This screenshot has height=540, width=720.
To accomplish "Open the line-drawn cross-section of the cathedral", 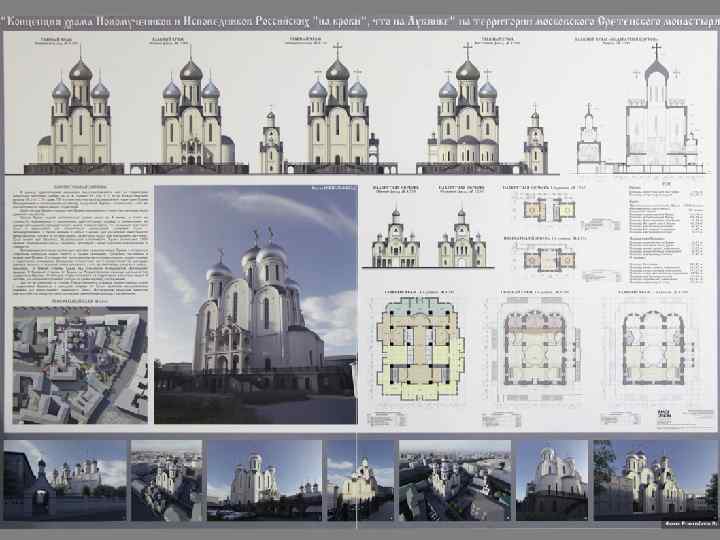I will click(x=640, y=108).
